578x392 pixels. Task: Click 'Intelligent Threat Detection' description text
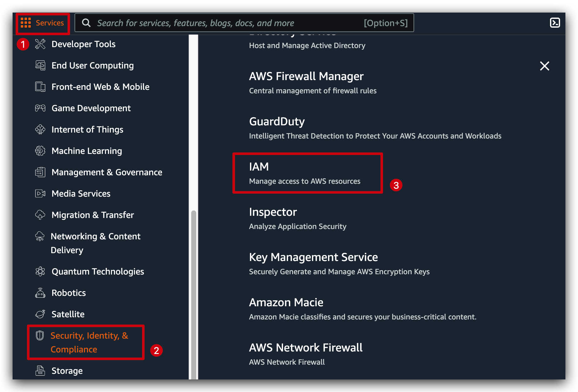[375, 136]
